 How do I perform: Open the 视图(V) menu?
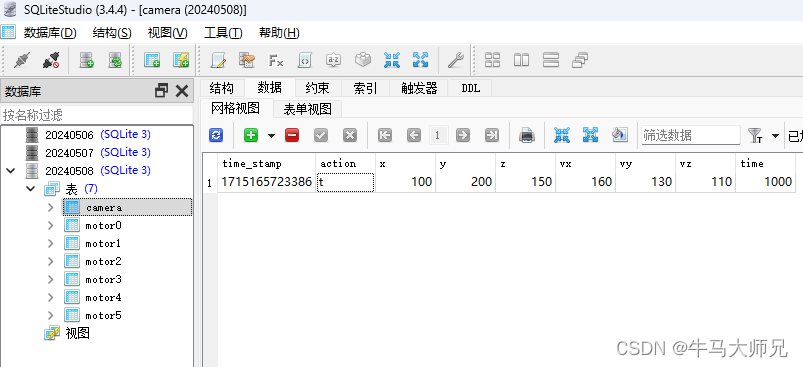point(167,33)
